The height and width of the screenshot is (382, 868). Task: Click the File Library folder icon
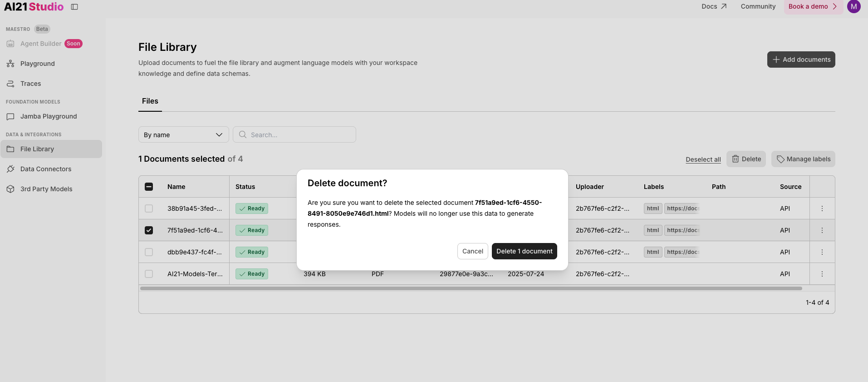tap(10, 149)
